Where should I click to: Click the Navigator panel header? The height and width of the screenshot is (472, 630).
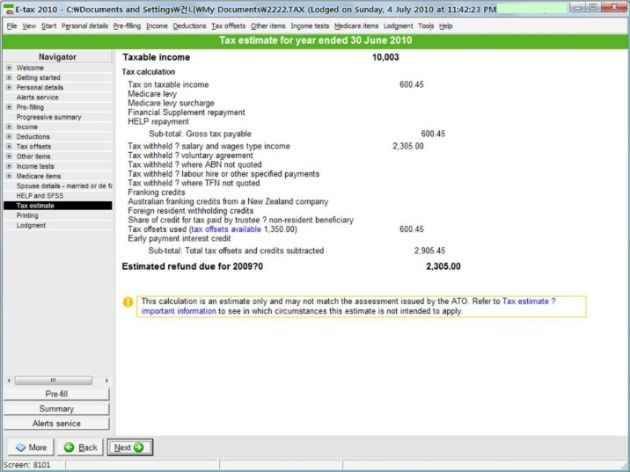pyautogui.click(x=57, y=57)
